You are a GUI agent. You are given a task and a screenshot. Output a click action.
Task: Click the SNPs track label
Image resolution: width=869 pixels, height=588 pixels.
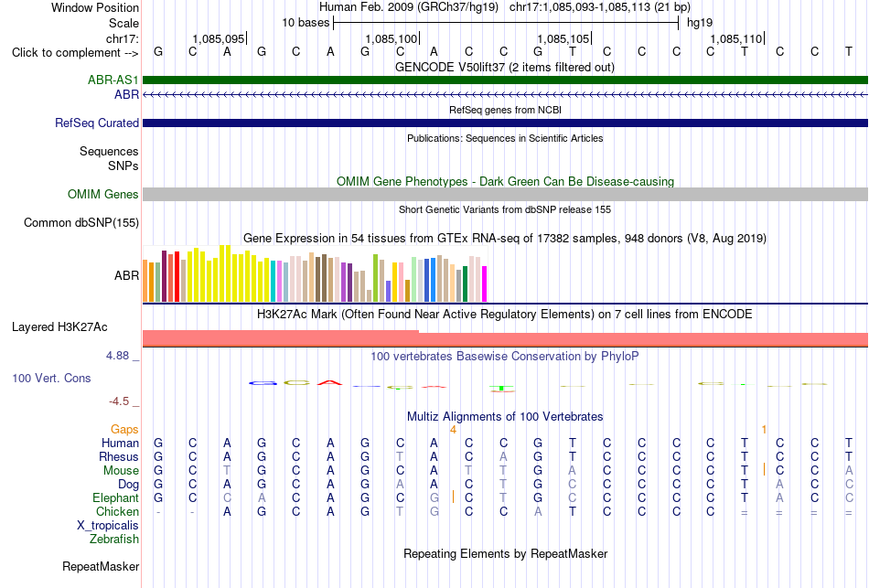pos(123,166)
